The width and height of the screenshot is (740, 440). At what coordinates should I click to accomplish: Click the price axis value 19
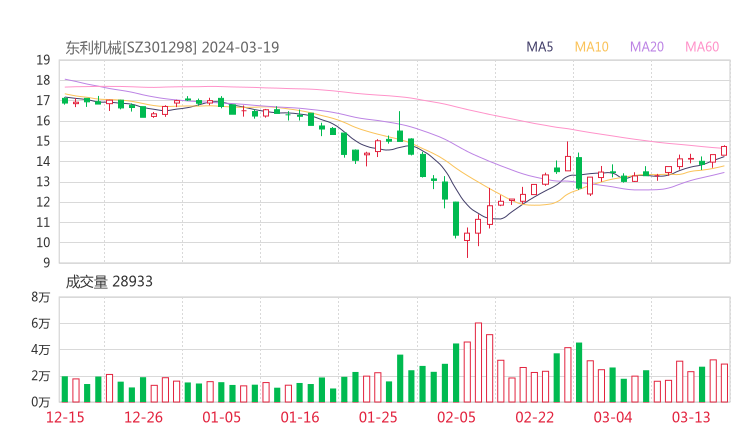coord(43,60)
